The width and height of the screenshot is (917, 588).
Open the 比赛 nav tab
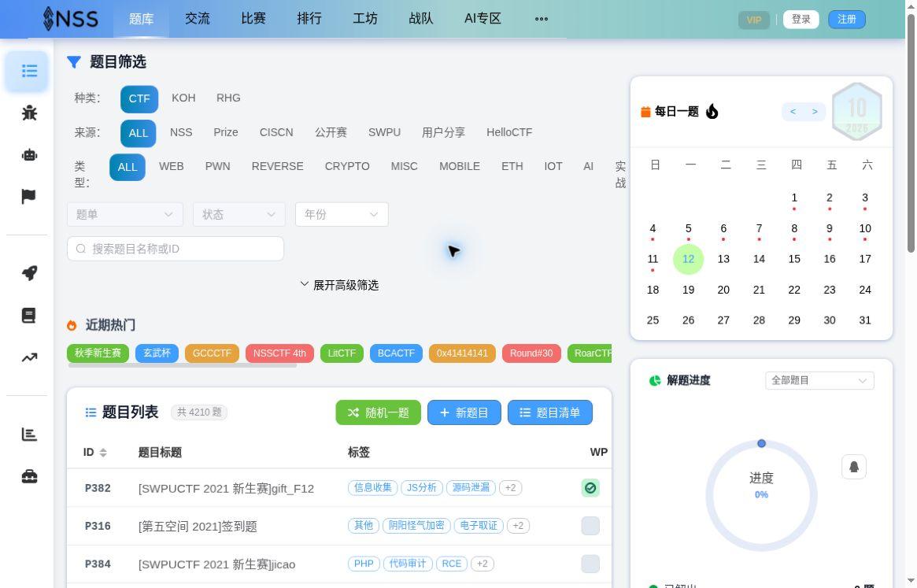[x=253, y=19]
